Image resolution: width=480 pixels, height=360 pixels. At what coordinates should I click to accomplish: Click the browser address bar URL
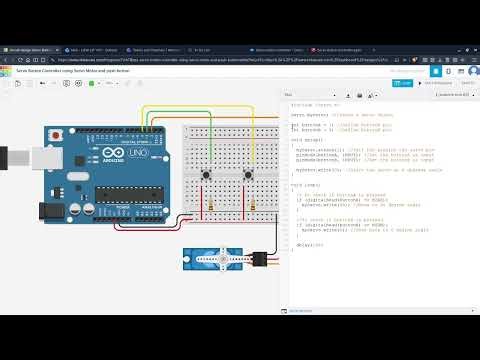(223, 60)
